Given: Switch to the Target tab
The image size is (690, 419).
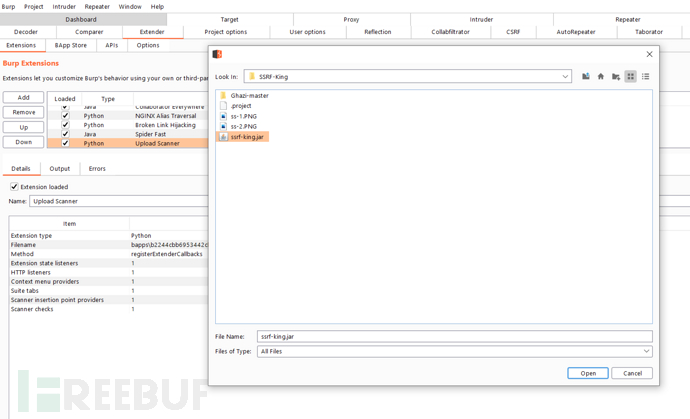Looking at the screenshot, I should (229, 19).
